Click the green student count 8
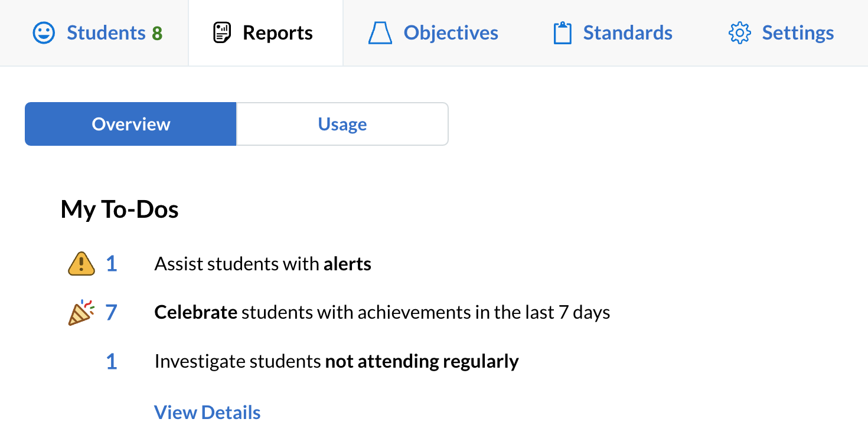This screenshot has width=868, height=445. click(x=156, y=33)
